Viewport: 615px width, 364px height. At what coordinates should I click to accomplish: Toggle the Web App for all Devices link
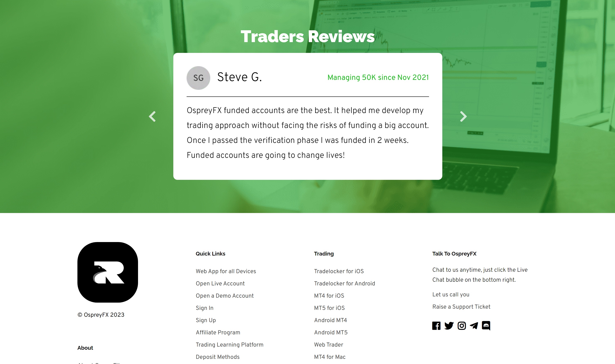point(226,271)
